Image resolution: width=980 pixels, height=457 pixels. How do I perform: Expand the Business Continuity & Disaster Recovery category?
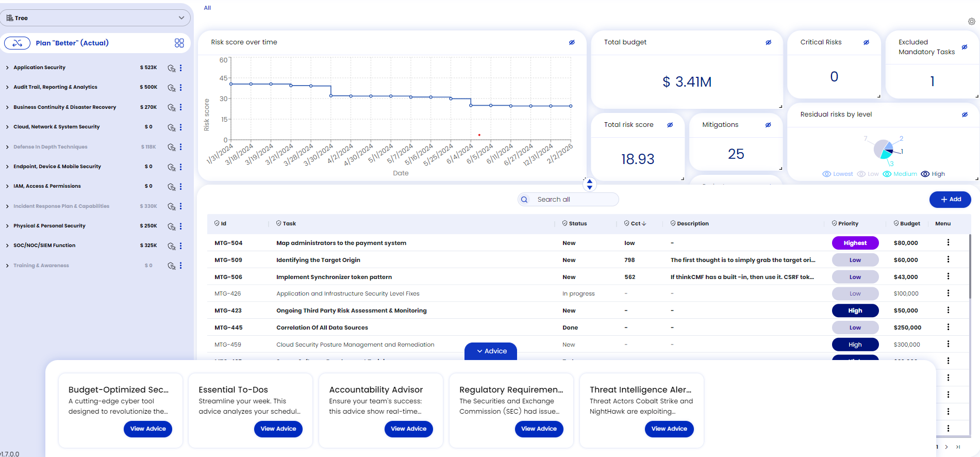[x=7, y=107]
